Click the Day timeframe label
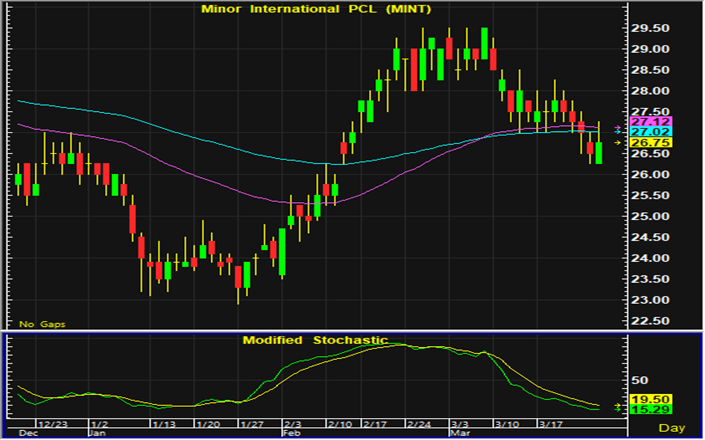 (x=672, y=428)
